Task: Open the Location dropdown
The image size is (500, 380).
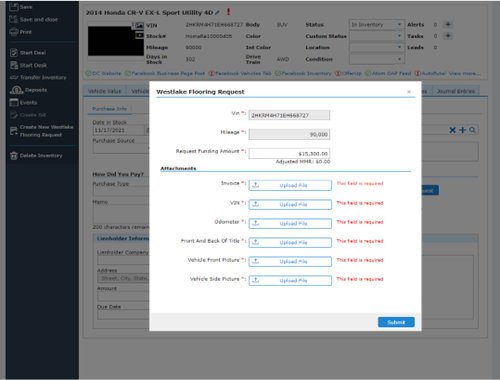Action: point(377,47)
